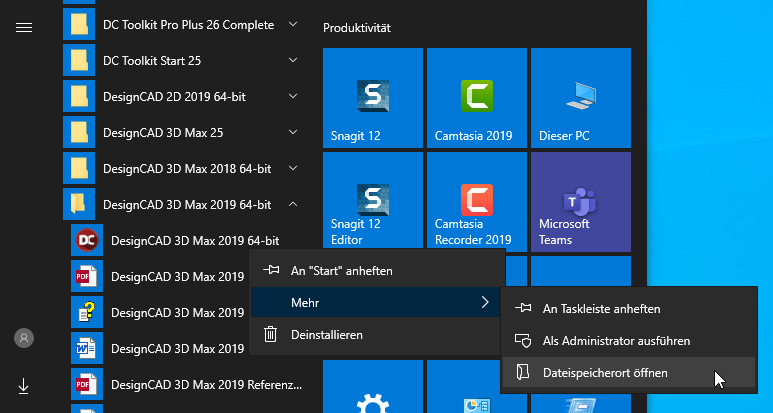
Task: Click the user account icon
Action: (x=24, y=338)
